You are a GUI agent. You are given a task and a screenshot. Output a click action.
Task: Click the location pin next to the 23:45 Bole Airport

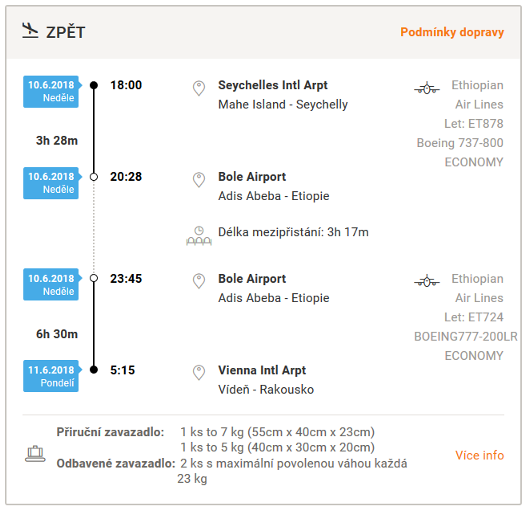[x=199, y=281]
